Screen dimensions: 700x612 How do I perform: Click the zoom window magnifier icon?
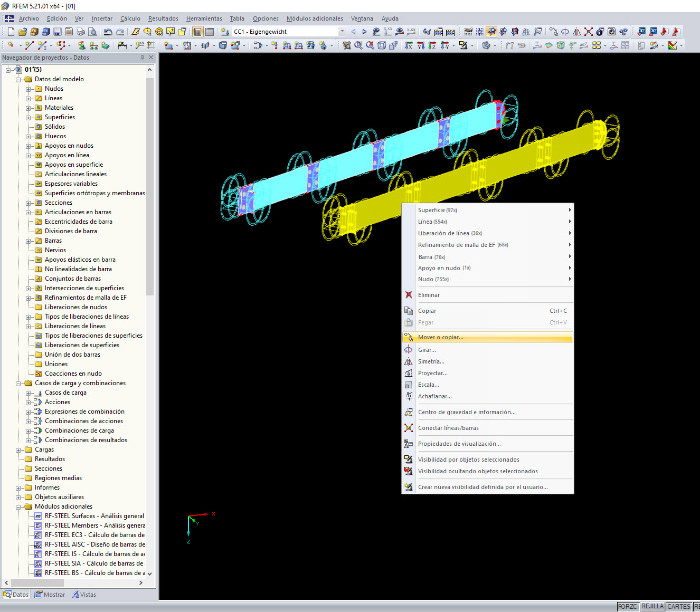pyautogui.click(x=358, y=45)
